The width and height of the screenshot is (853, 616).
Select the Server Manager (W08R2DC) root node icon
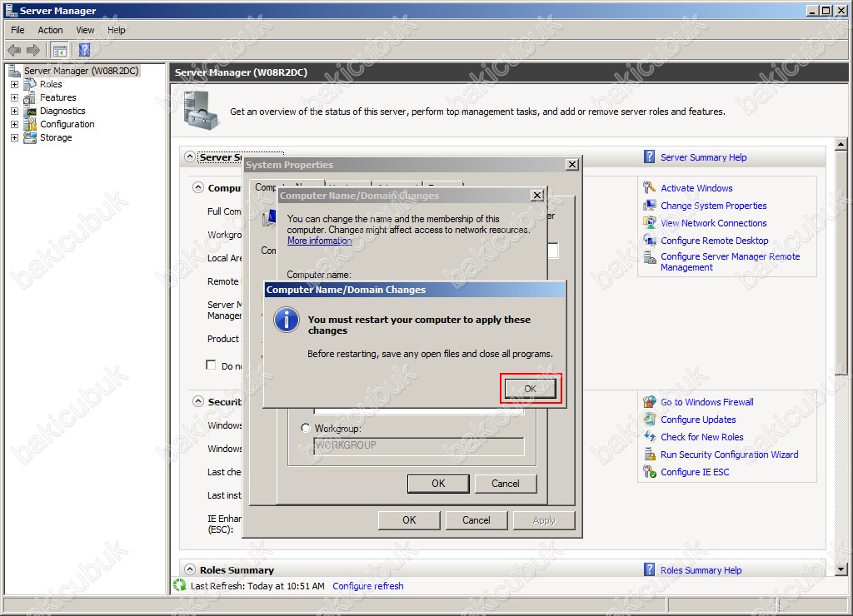pos(14,71)
